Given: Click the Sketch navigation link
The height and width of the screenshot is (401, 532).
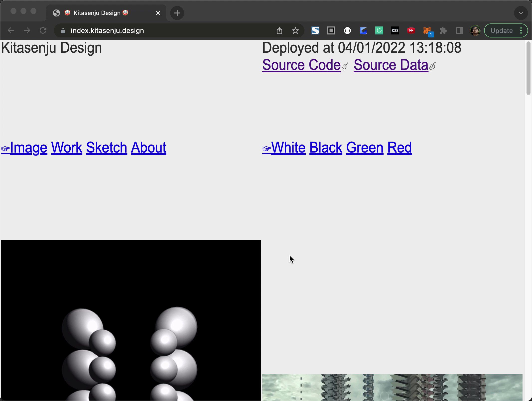Looking at the screenshot, I should (x=107, y=148).
